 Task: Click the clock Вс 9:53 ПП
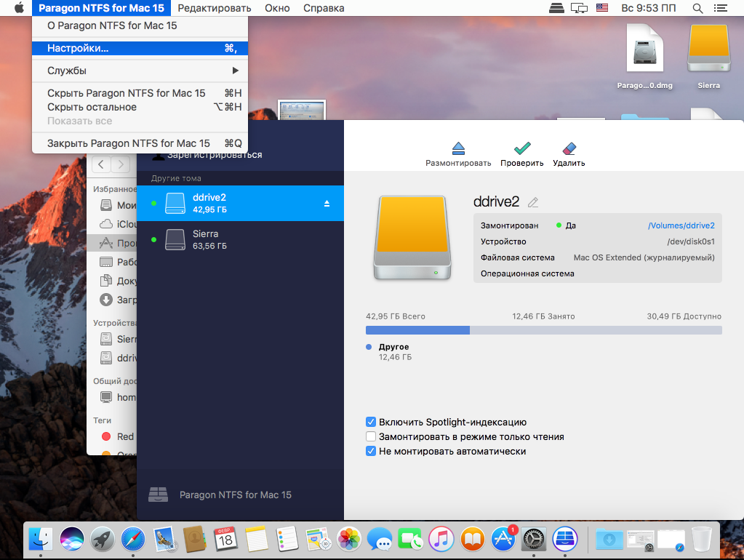click(x=648, y=8)
